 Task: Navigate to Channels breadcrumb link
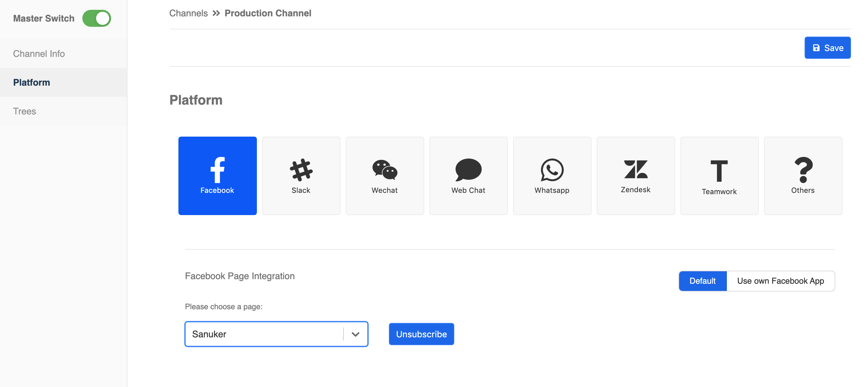[x=188, y=13]
